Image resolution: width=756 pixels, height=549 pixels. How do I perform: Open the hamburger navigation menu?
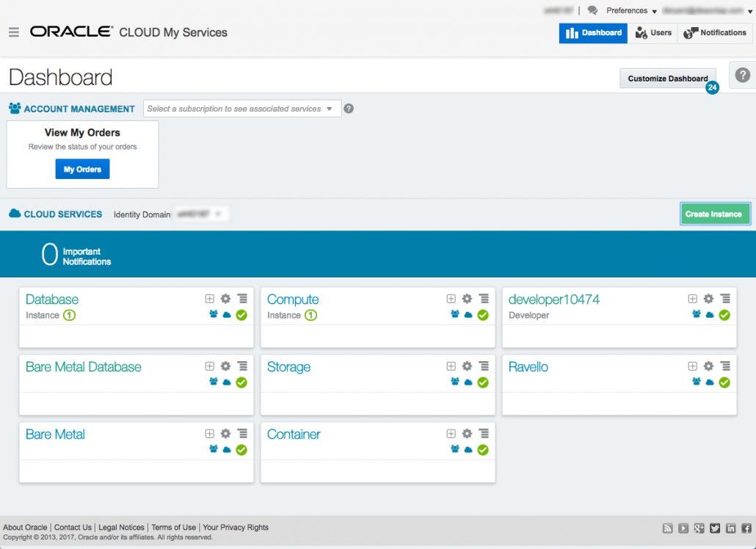14,32
